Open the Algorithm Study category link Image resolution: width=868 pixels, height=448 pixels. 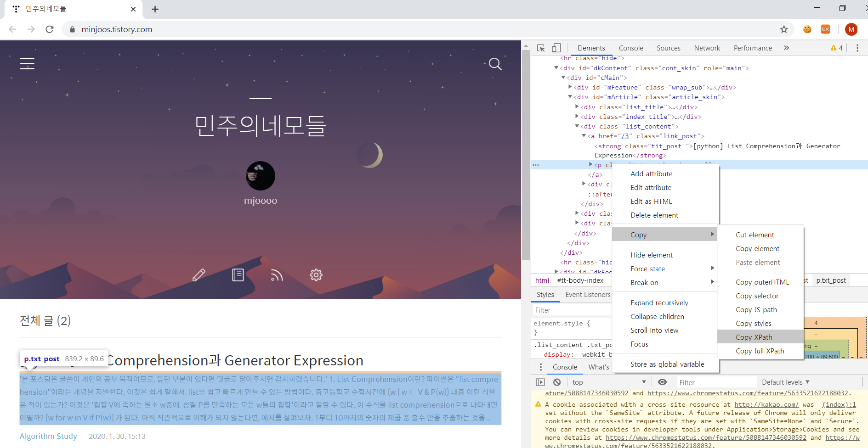coord(48,436)
